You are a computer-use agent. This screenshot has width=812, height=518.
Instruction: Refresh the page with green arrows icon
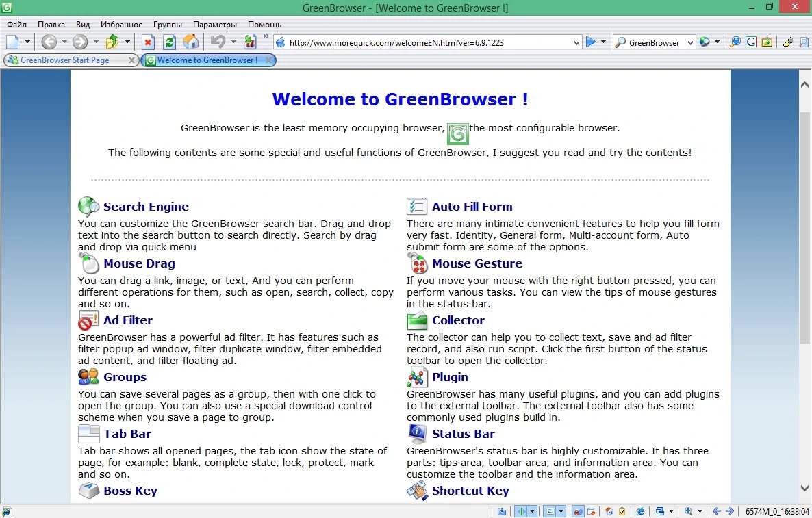[169, 42]
